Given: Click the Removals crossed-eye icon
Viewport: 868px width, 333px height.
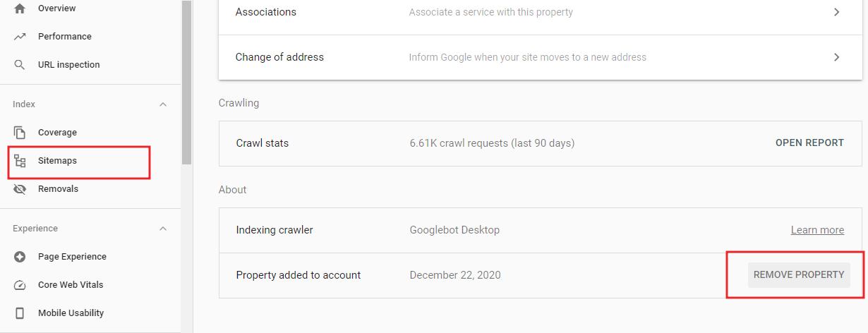Looking at the screenshot, I should tap(20, 189).
